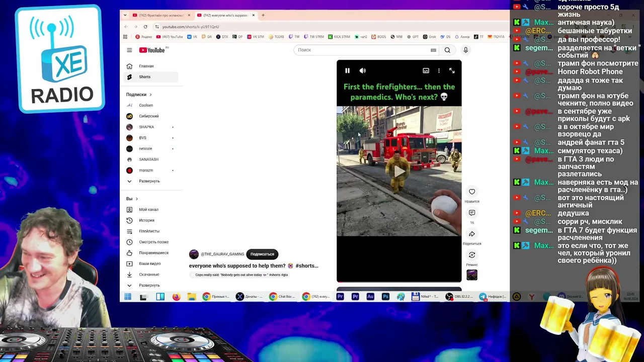Screen dimensions: 644x362
Task: Open a new Chrome tab
Action: coord(263,15)
